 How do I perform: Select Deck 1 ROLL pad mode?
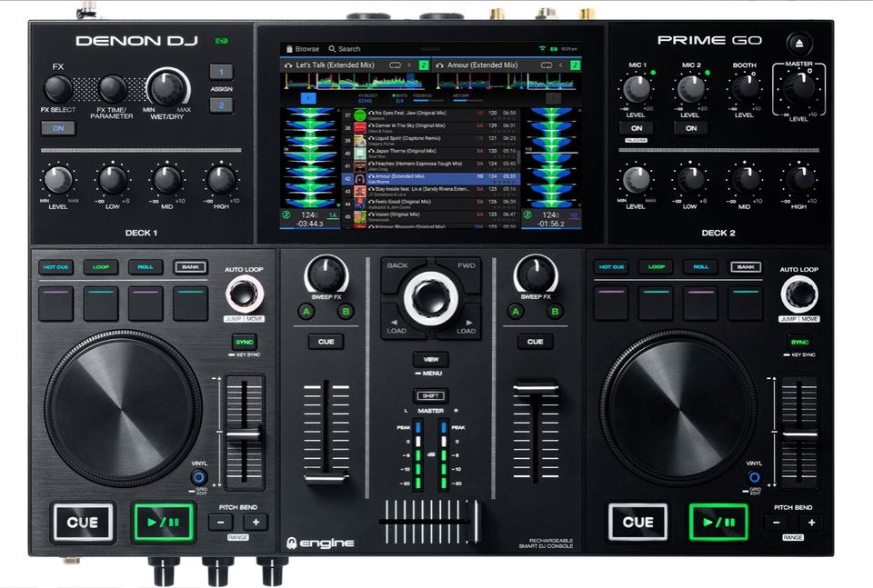coord(145,267)
